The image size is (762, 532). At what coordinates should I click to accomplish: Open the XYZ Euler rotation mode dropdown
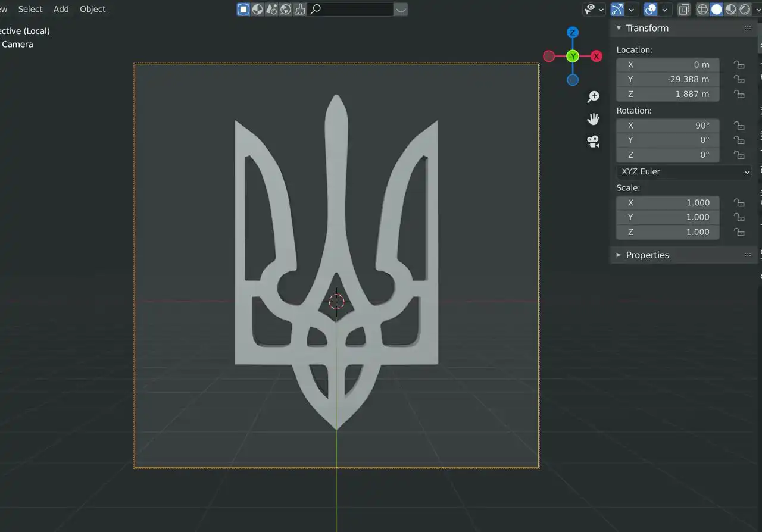(x=683, y=171)
